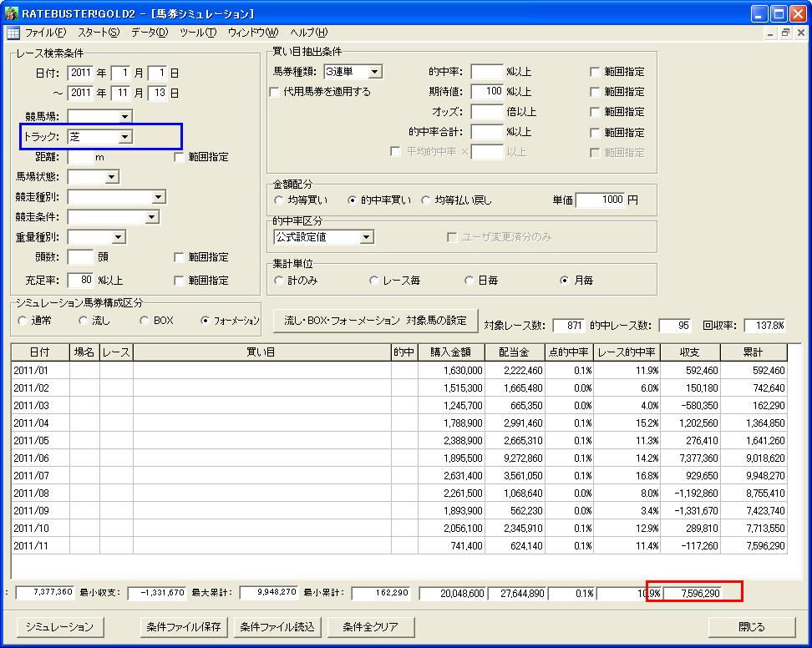This screenshot has height=648, width=812.
Task: Open the スタート(S) menu
Action: click(x=99, y=33)
